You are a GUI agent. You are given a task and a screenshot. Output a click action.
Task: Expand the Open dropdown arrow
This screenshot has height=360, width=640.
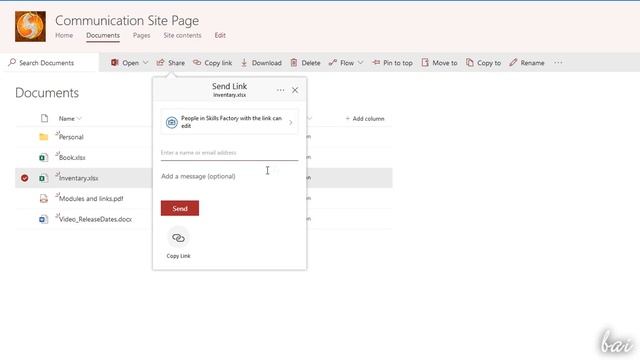pos(145,62)
